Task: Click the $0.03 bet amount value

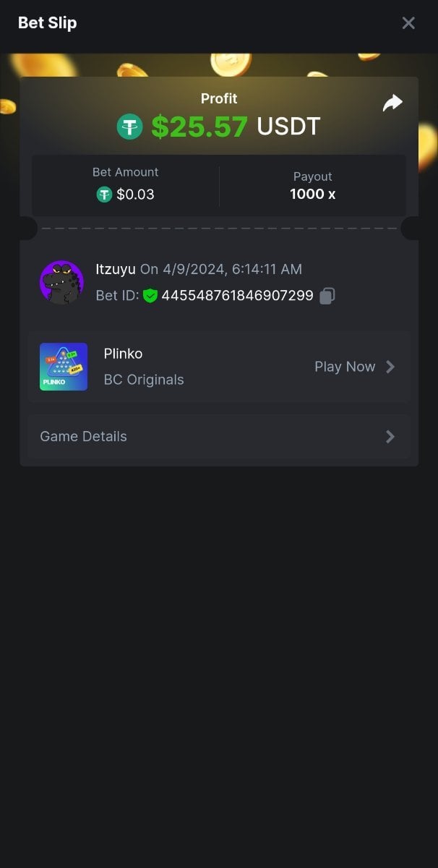Action: click(135, 194)
